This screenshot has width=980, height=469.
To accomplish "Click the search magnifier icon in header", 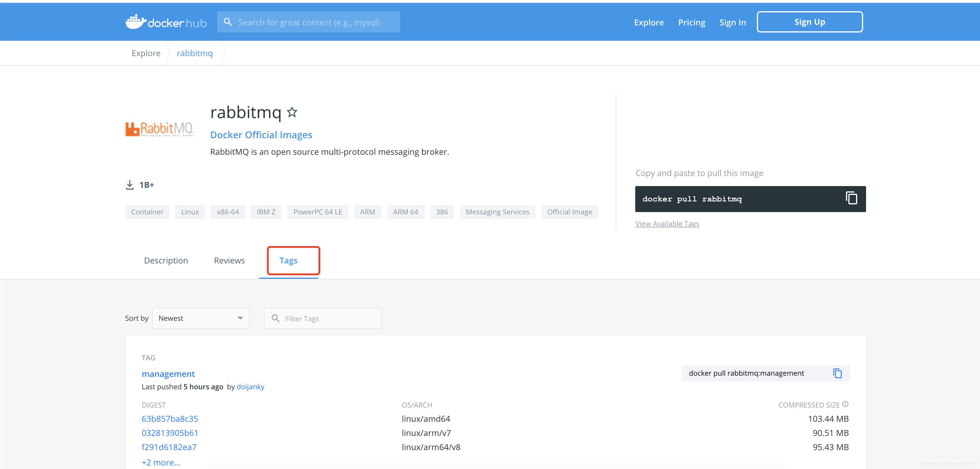I will click(x=228, y=22).
